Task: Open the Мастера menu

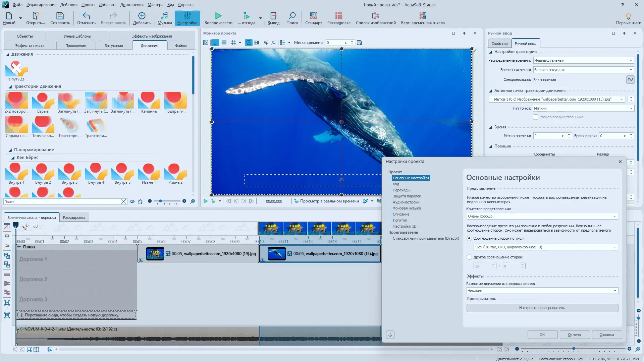Action: point(155,5)
